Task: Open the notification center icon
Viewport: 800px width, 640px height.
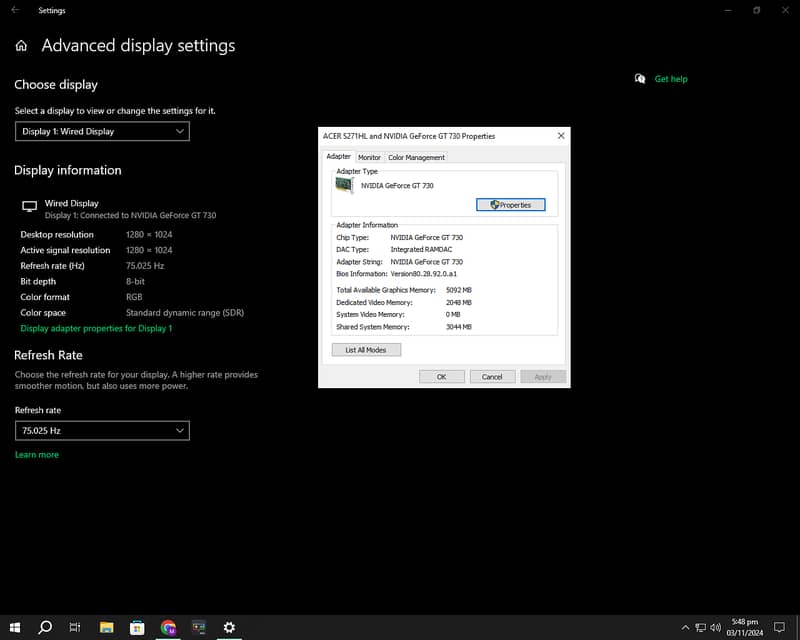Action: coord(779,627)
